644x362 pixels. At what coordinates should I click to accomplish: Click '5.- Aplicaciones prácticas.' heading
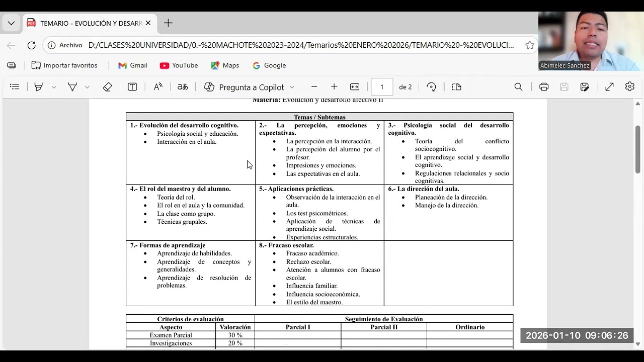(x=296, y=189)
